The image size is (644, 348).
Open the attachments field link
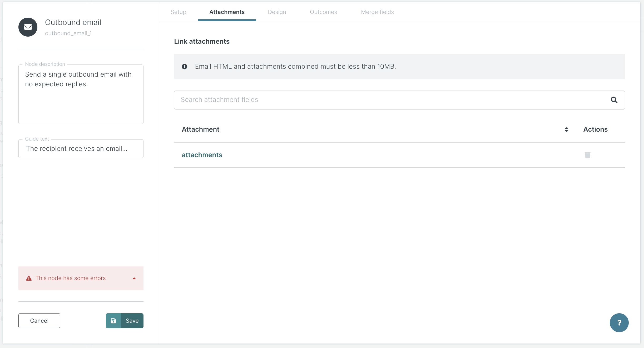tap(202, 155)
